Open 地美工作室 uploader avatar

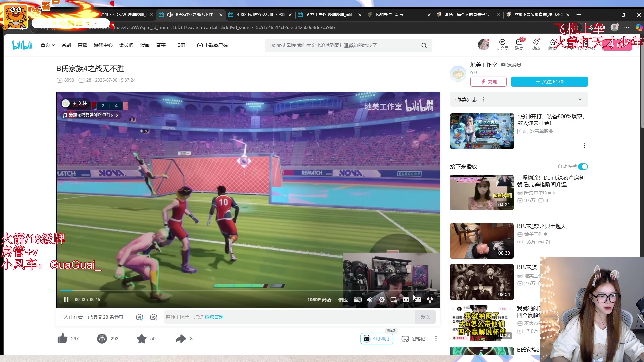458,74
